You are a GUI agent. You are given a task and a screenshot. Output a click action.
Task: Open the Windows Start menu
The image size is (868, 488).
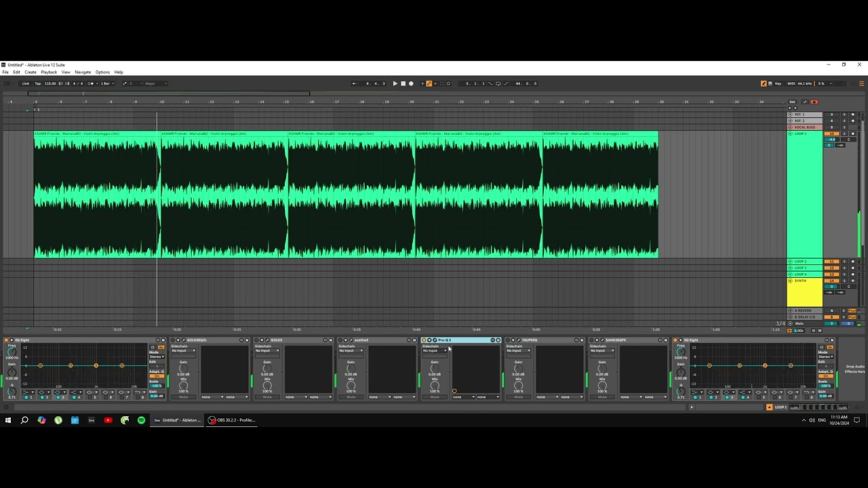pos(8,420)
